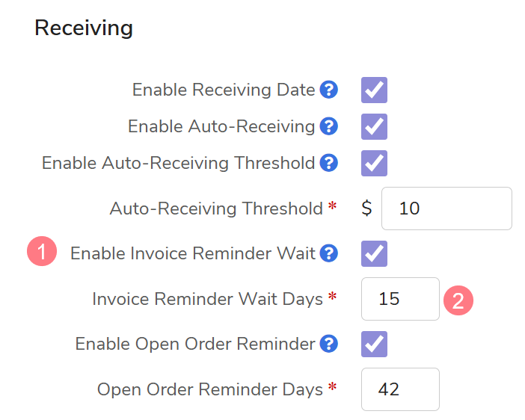
Task: Click the red number 2 annotation badge
Action: coord(459,300)
